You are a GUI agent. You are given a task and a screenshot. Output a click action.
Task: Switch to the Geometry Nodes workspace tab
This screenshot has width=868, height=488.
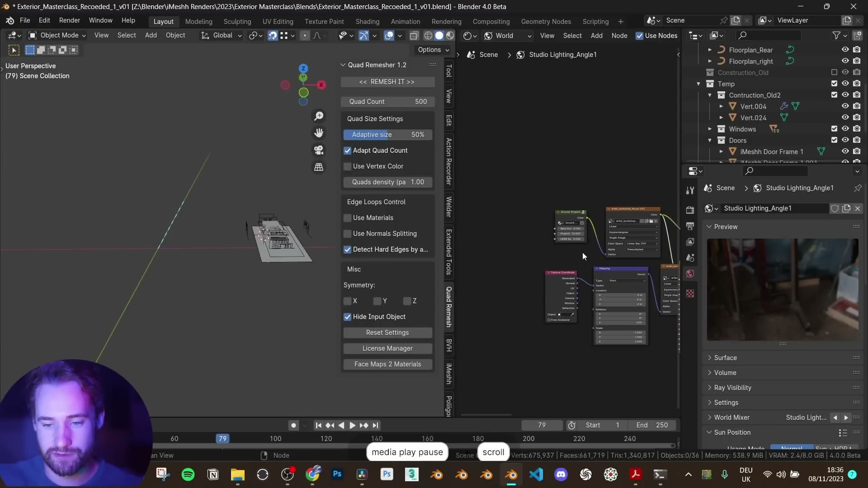[546, 21]
